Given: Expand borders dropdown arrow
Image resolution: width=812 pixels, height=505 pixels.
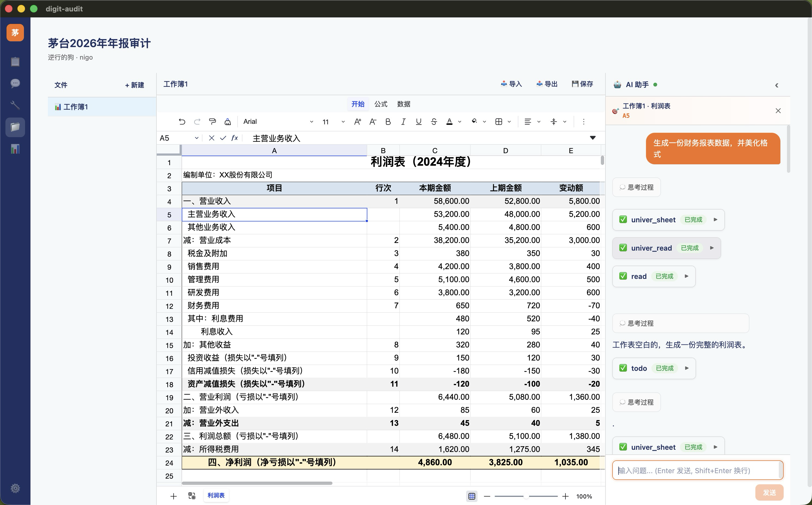Looking at the screenshot, I should 509,122.
